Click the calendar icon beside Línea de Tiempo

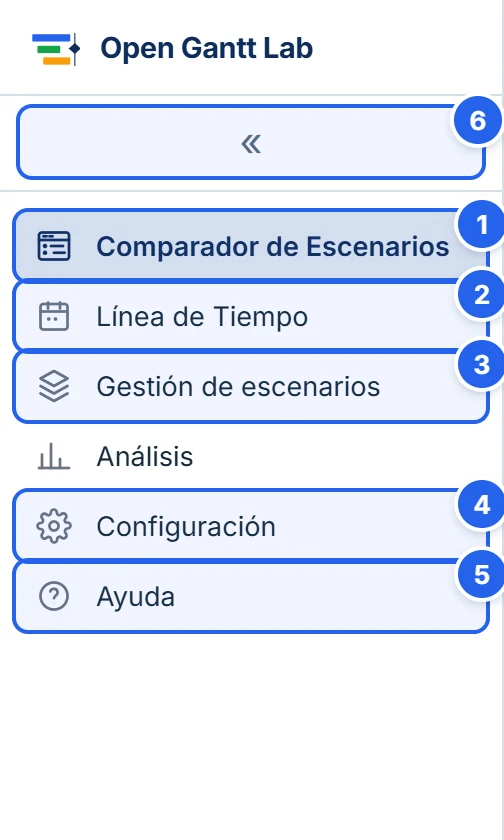(54, 316)
